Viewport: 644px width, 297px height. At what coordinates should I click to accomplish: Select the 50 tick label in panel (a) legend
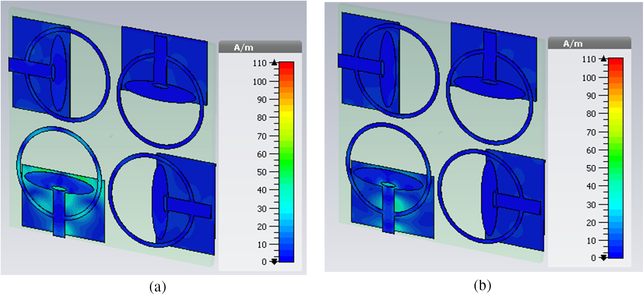point(262,172)
